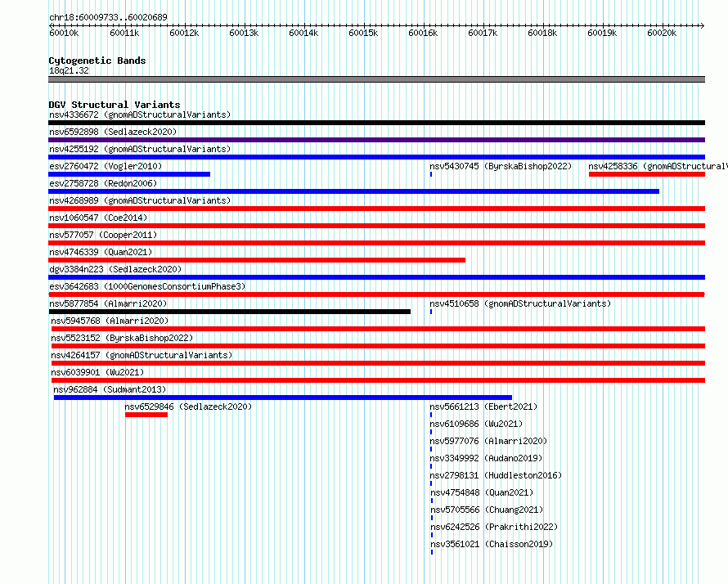Select the nsv6592898 purple variant bar
Viewport: 728px width, 584px height.
(376, 140)
